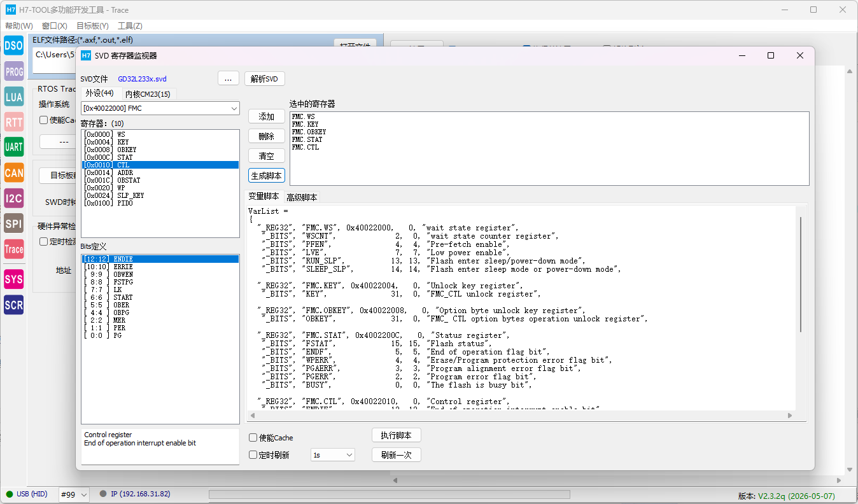Toggle the 定时检测 checkbox in main window
The image size is (858, 504).
click(44, 241)
